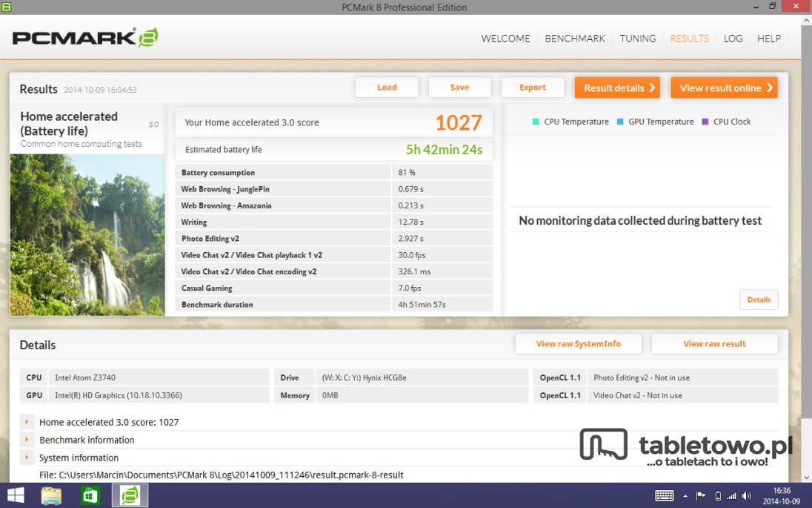Select the Benchmark duration row

(334, 304)
